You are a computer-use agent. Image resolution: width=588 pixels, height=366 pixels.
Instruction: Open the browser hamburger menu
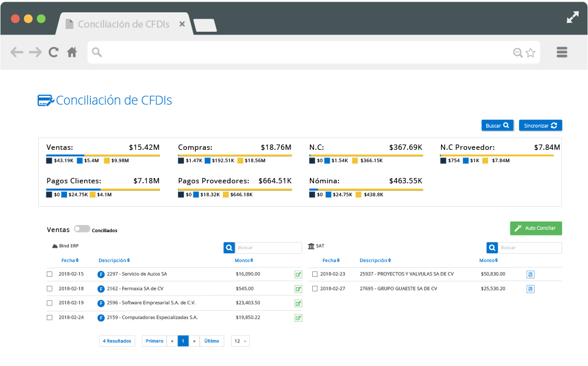562,52
